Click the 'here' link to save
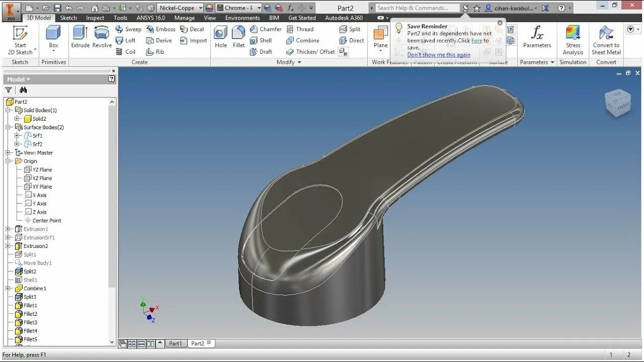The image size is (644, 362). (x=476, y=40)
